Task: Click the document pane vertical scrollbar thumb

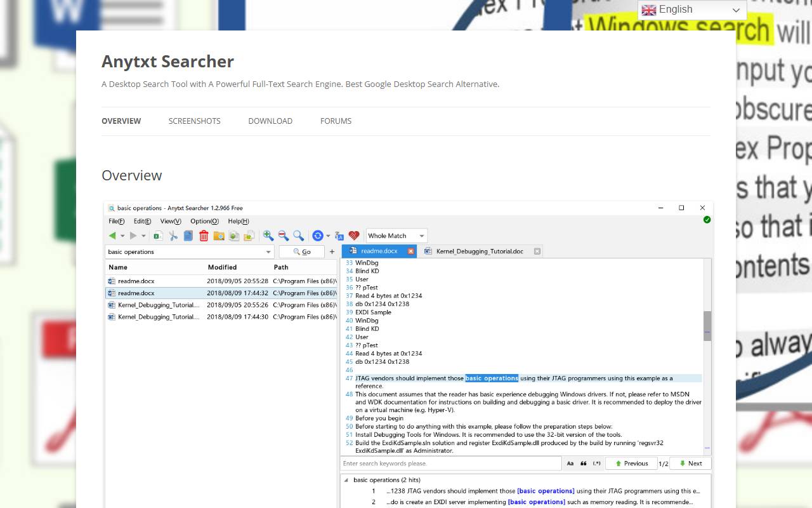Action: 707,326
